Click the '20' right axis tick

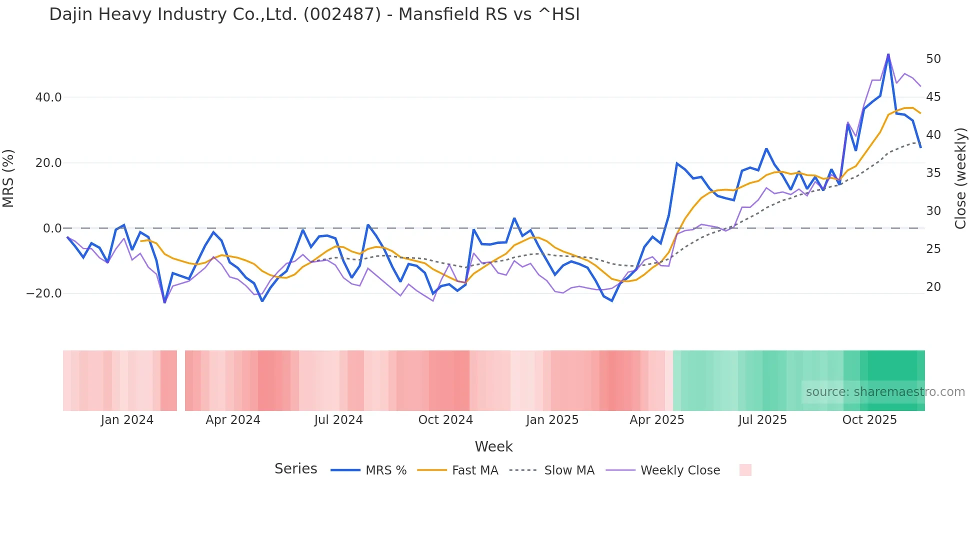pyautogui.click(x=933, y=287)
